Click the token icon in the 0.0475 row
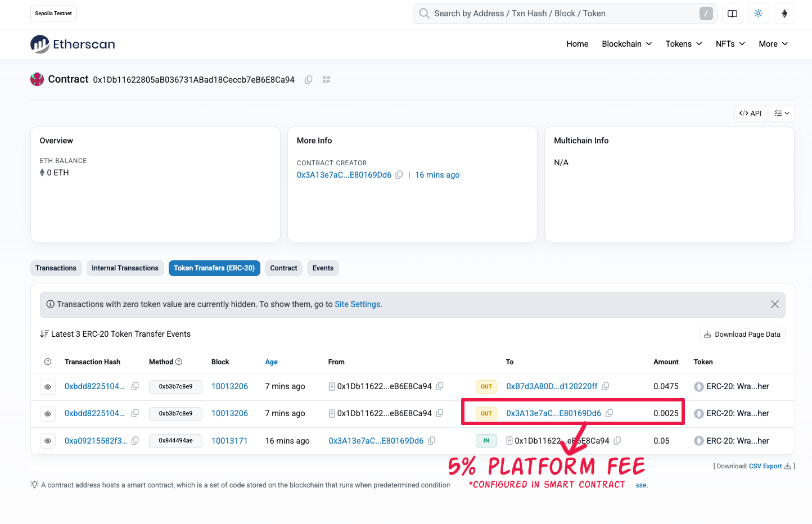Screen dimensions: 812x524 699,387
